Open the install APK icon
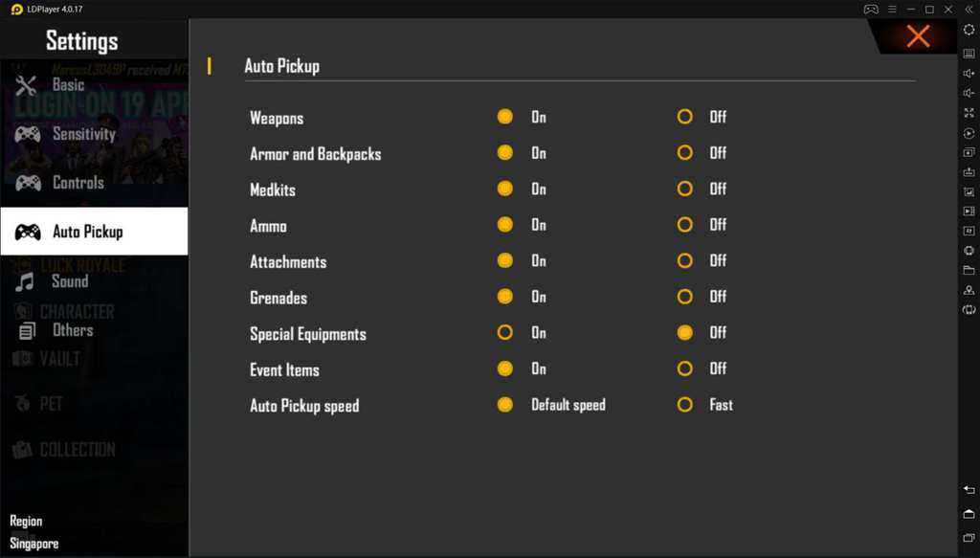Screen dimensions: 980x558 click(968, 172)
